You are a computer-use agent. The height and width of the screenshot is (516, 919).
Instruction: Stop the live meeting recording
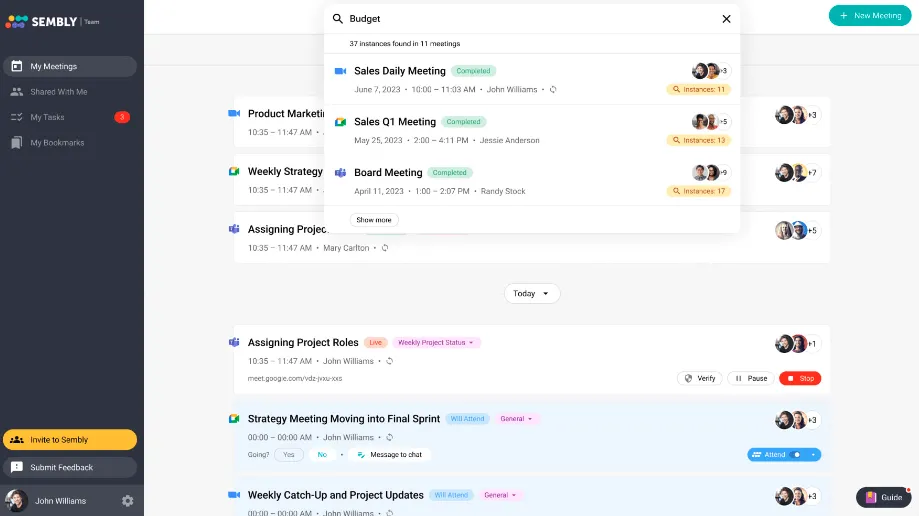[x=800, y=378]
